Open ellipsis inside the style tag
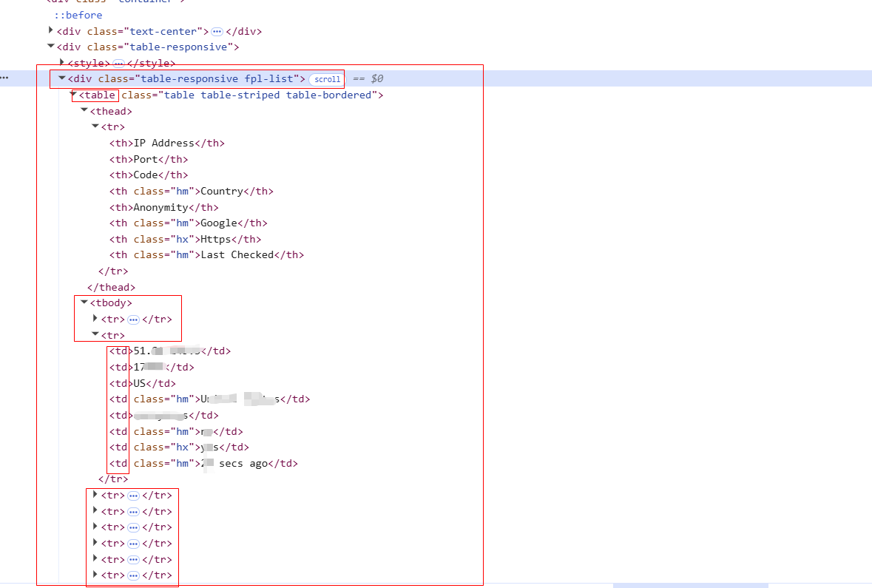Viewport: 872px width, 588px height. 118,64
